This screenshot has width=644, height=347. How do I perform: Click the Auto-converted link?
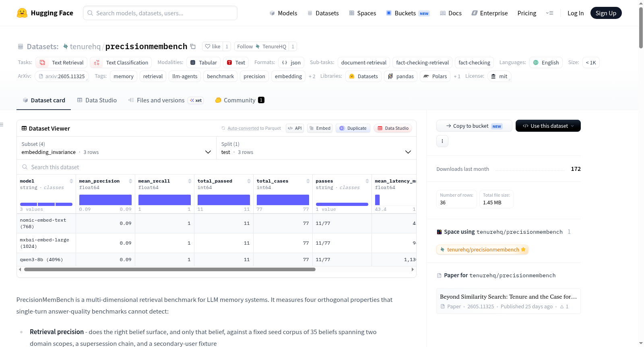pos(243,128)
